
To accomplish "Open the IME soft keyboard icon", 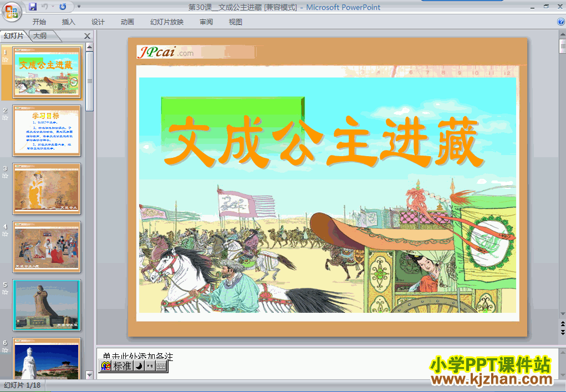I will 161,367.
